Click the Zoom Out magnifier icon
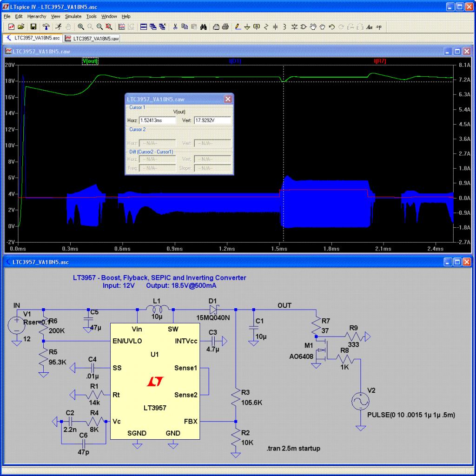Image resolution: width=476 pixels, height=476 pixels. [99, 27]
